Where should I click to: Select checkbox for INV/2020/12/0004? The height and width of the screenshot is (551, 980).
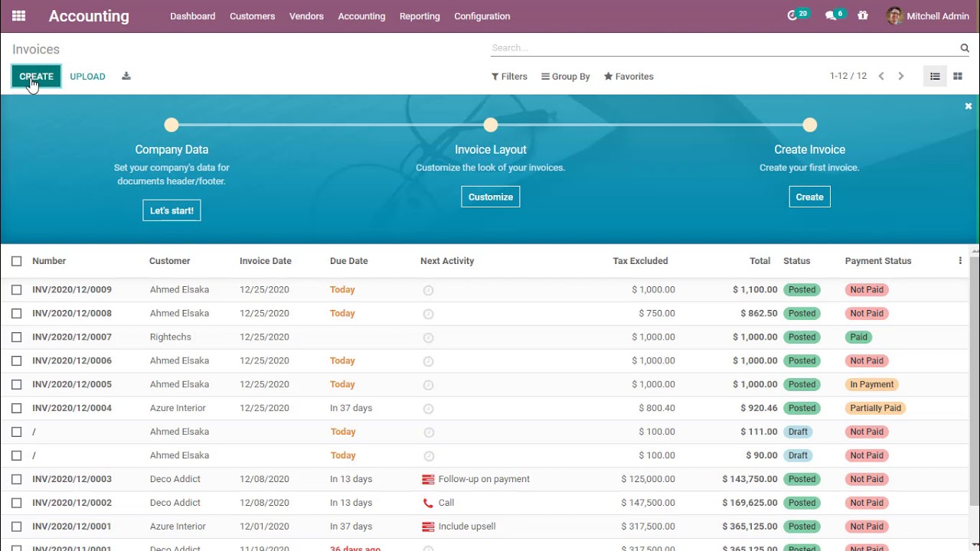17,409
